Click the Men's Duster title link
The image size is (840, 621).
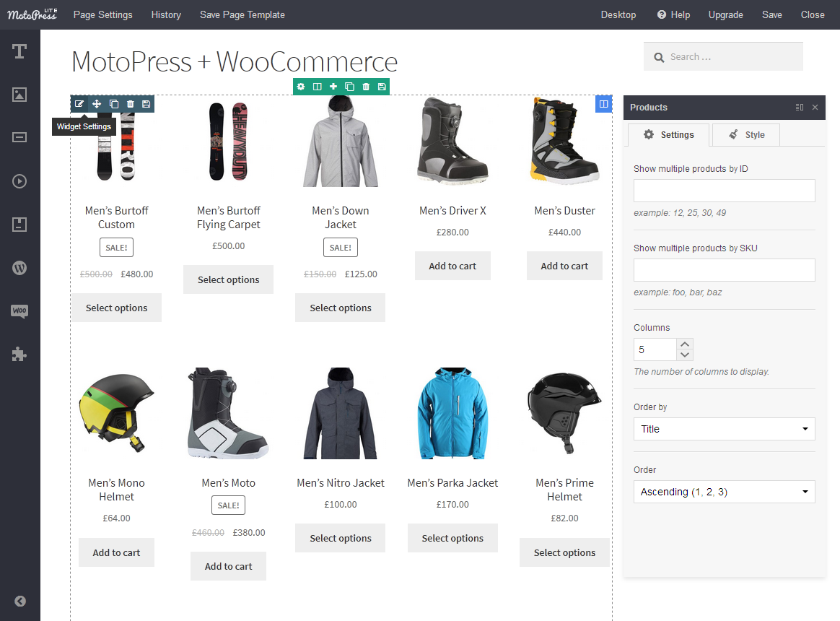pos(564,211)
